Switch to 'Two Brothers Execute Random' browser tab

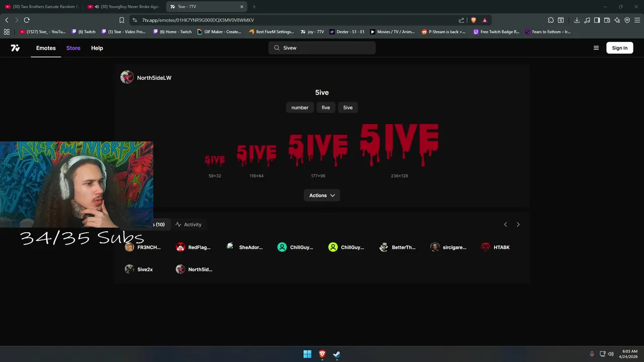click(42, 7)
